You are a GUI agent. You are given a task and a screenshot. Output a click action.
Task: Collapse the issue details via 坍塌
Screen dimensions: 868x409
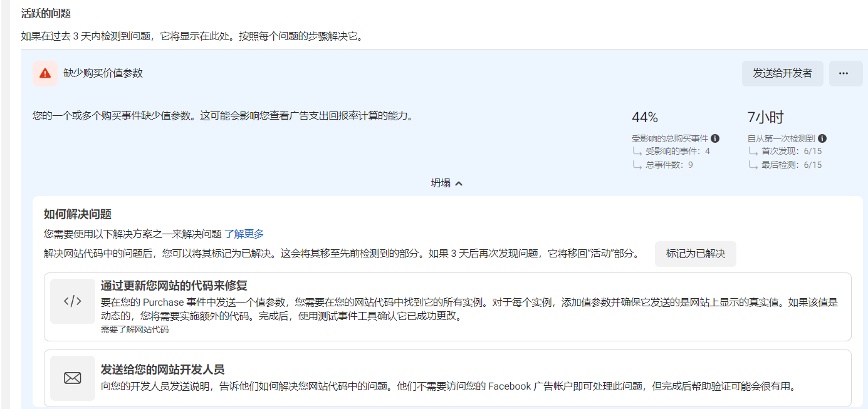[x=446, y=183]
